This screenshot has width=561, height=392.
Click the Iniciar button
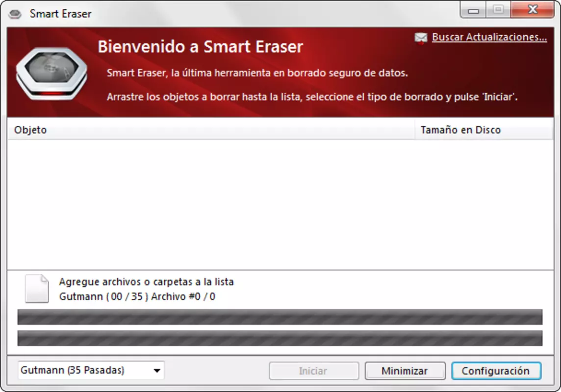pyautogui.click(x=314, y=371)
